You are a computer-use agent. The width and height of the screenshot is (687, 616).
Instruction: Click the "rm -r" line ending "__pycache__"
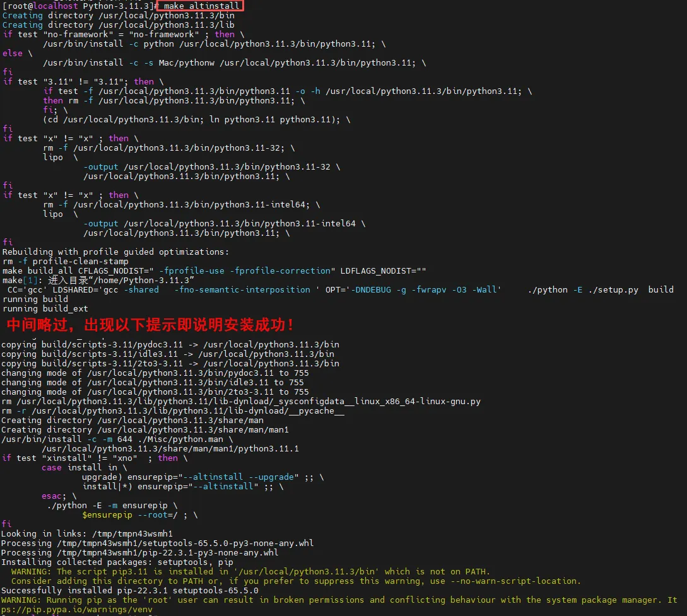point(173,411)
